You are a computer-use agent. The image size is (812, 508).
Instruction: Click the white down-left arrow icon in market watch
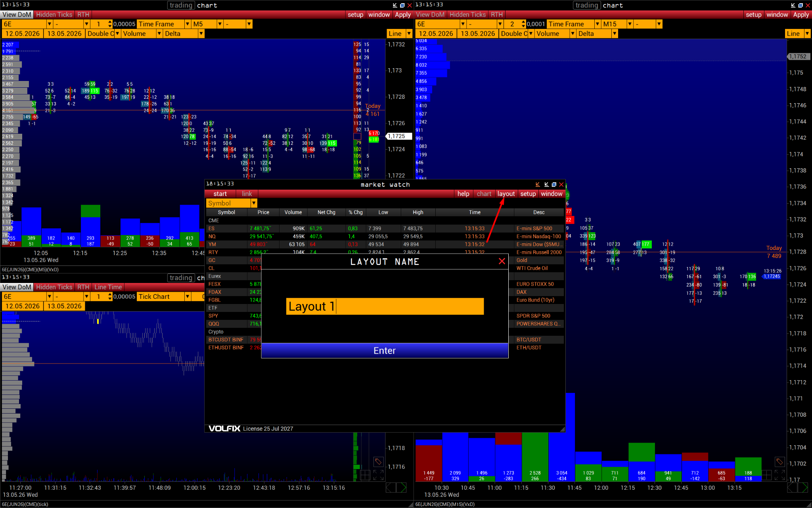click(546, 185)
